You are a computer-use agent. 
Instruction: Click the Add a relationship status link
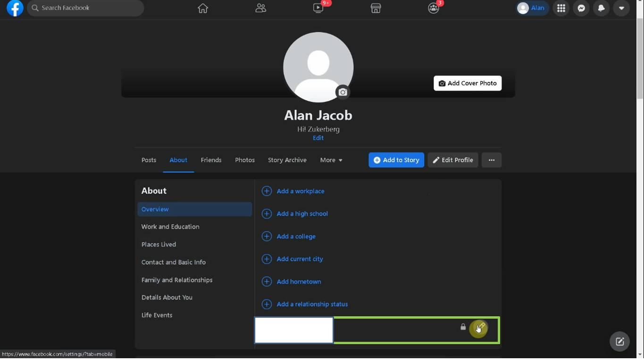[312, 304]
